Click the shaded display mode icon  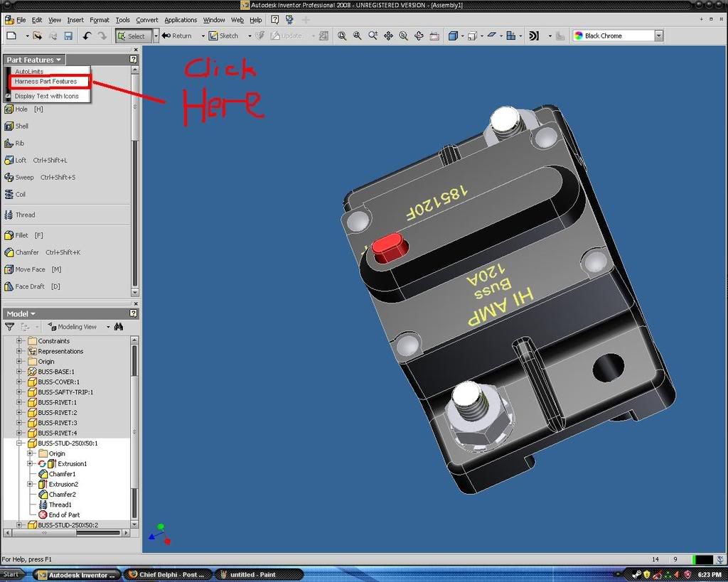pyautogui.click(x=453, y=36)
